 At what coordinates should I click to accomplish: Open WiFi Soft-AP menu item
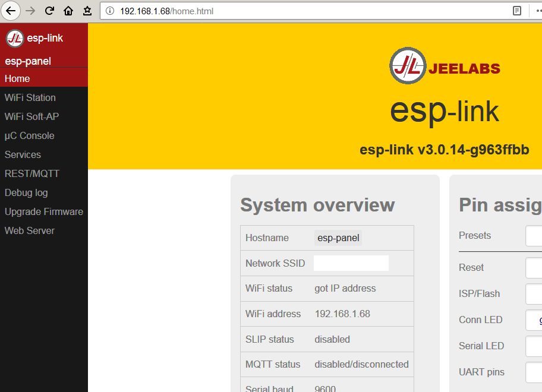(44, 116)
